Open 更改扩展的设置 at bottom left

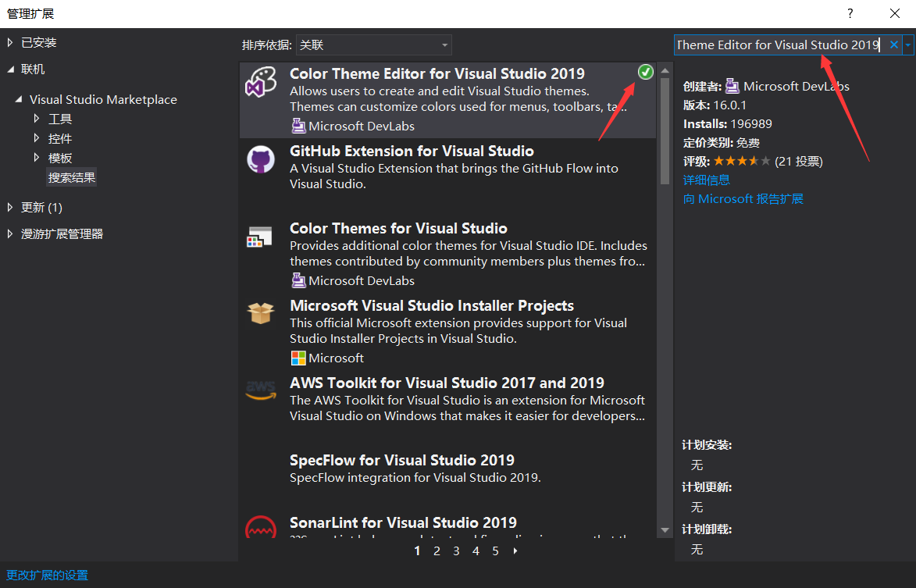coord(47,575)
